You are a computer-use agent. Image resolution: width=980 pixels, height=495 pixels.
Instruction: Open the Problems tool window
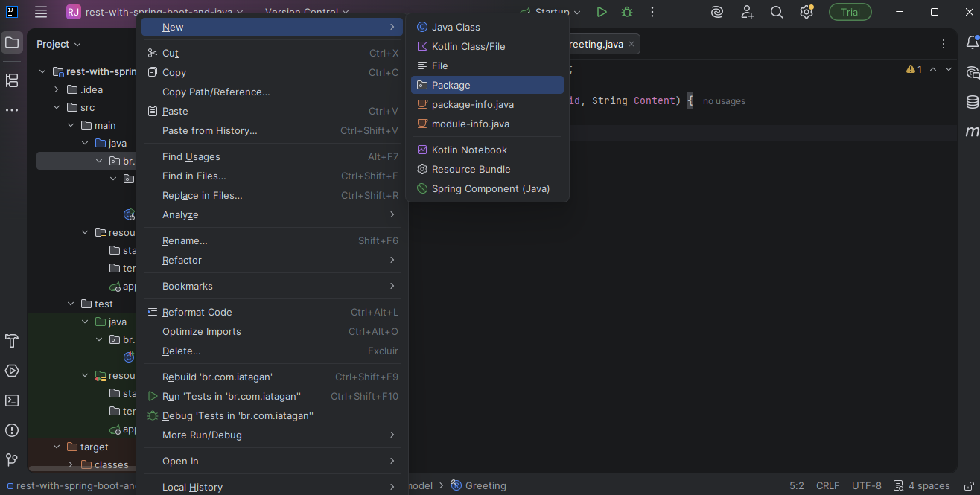pyautogui.click(x=12, y=430)
